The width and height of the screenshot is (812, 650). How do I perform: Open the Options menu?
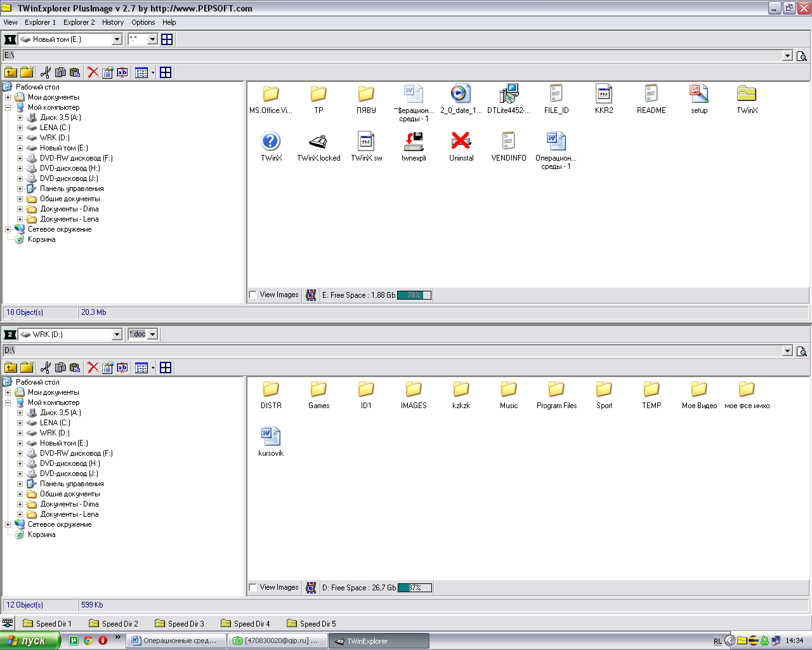click(143, 22)
